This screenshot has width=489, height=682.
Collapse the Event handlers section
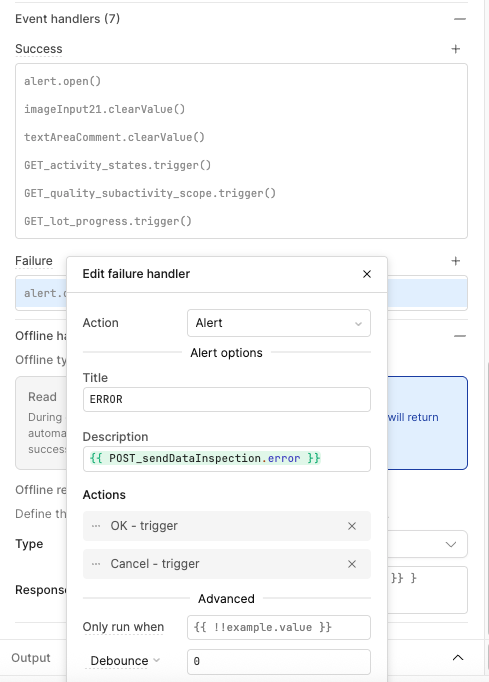(x=459, y=19)
